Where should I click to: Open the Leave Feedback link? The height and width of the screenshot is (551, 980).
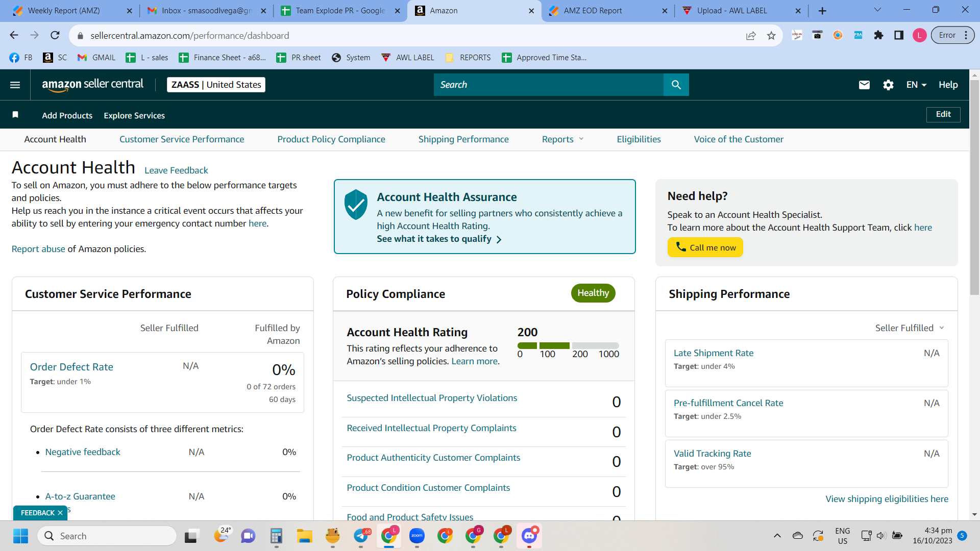pos(176,170)
